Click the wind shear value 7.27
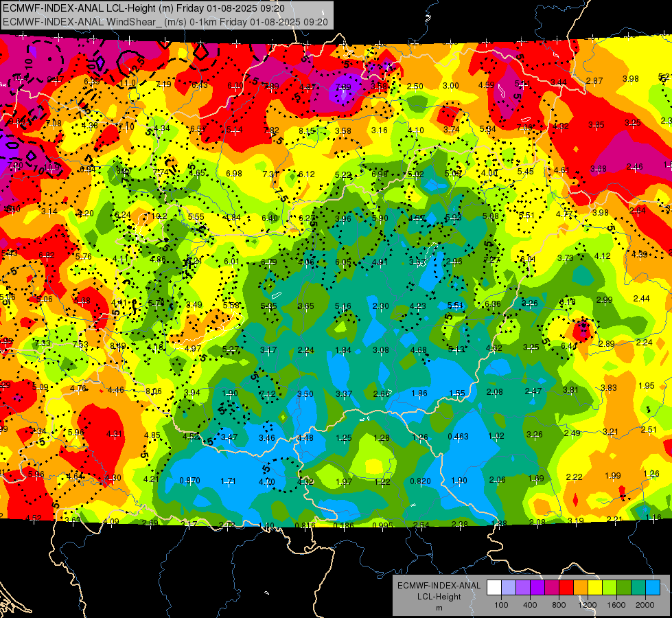This screenshot has width=672, height=618. click(x=491, y=260)
